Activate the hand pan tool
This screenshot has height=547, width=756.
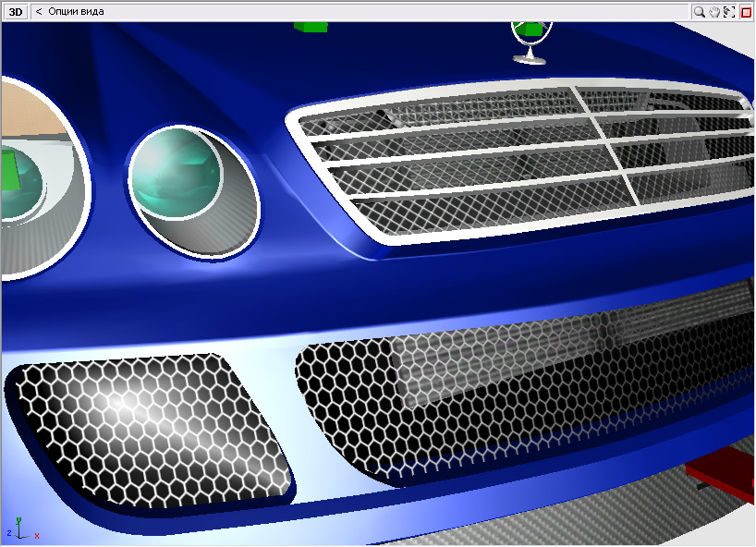[x=714, y=12]
